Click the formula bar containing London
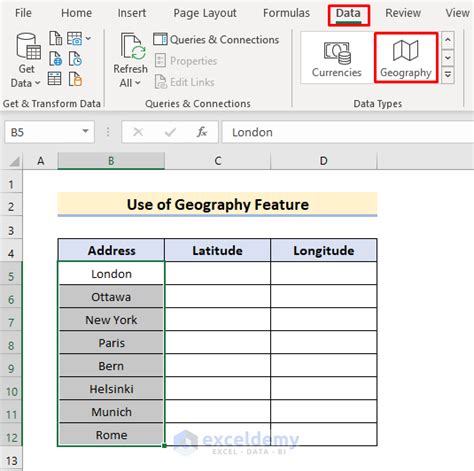 point(348,132)
